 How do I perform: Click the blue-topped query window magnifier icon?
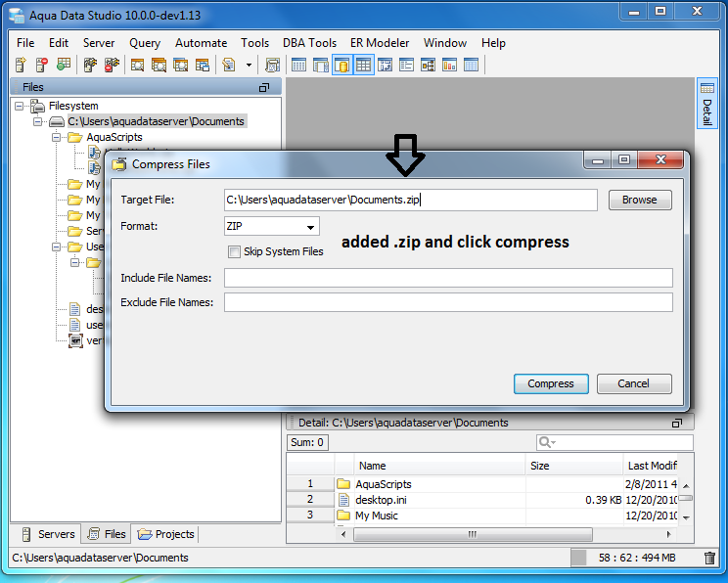(180, 65)
